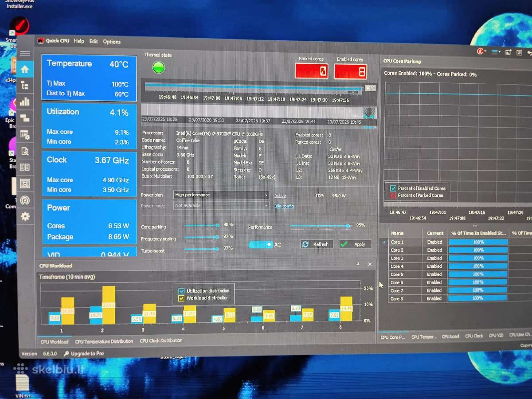
Task: Select the Home sidebar icon
Action: point(25,70)
